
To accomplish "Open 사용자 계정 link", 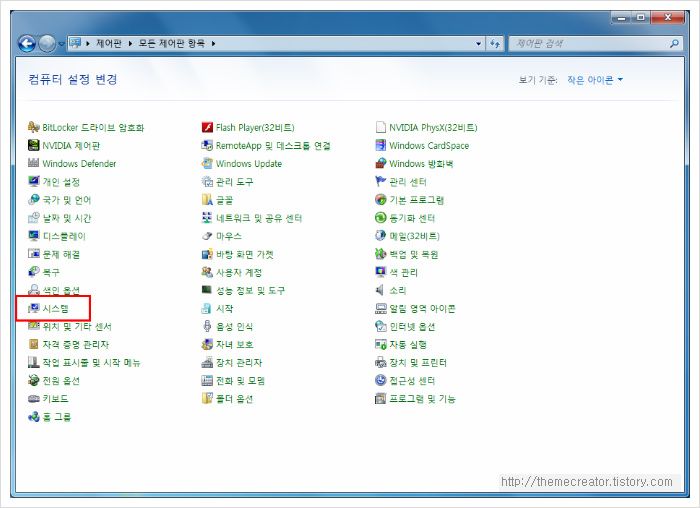I will tap(239, 272).
